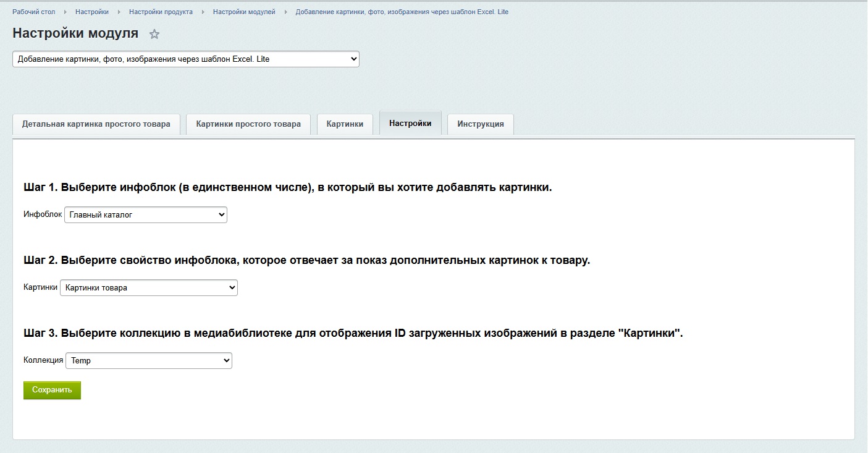Expand the Инфоблок dropdown

pos(146,215)
